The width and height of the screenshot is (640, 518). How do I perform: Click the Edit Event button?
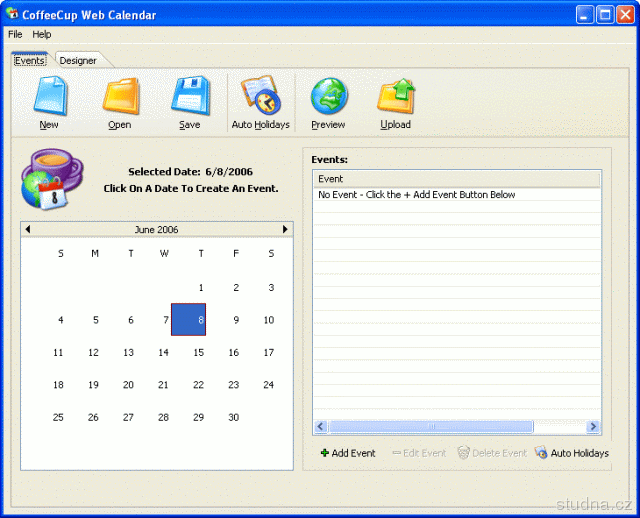[x=419, y=453]
